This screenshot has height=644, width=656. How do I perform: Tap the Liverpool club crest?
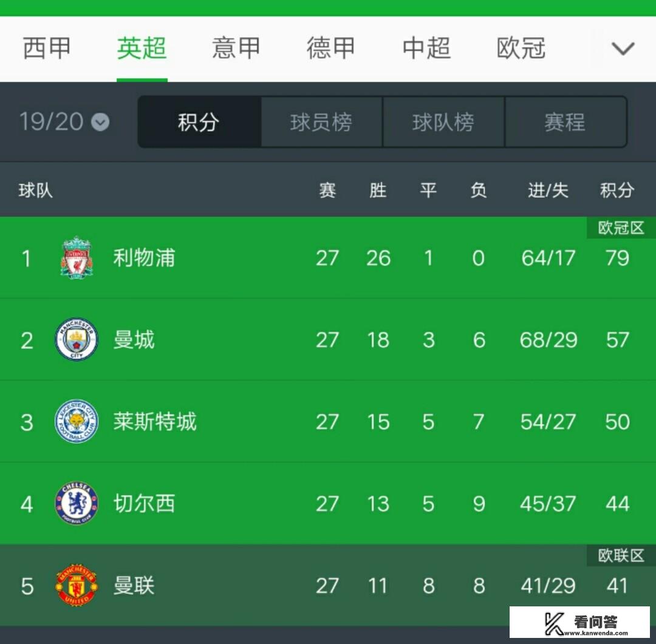click(76, 257)
